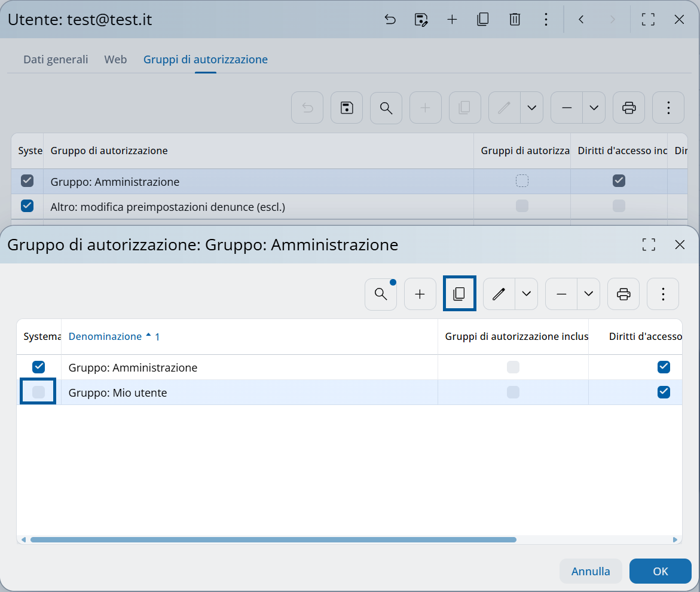The height and width of the screenshot is (592, 700).
Task: Expand dropdown arrow next to dialog pencil icon
Action: (x=526, y=294)
